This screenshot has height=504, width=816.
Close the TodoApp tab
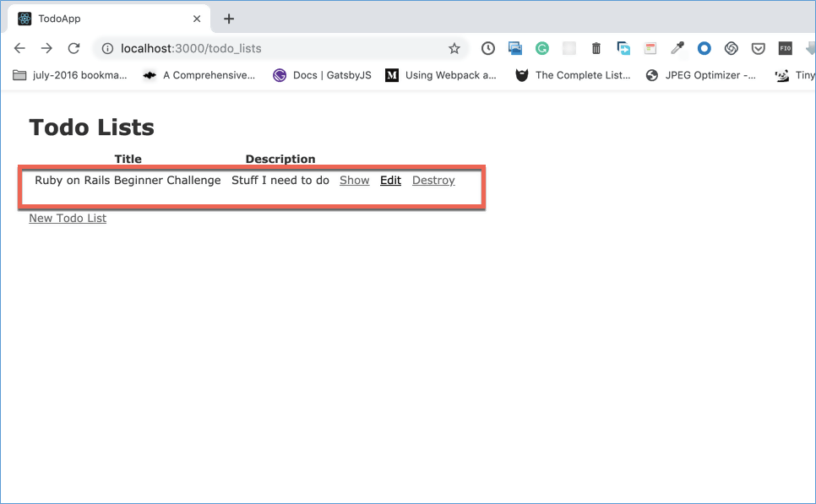198,19
